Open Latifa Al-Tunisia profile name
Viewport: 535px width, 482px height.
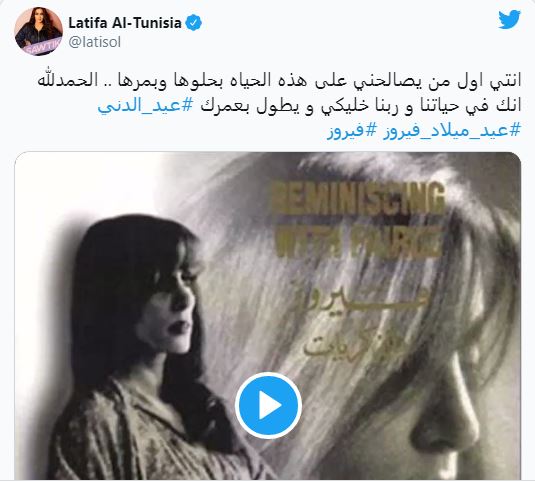click(x=125, y=23)
